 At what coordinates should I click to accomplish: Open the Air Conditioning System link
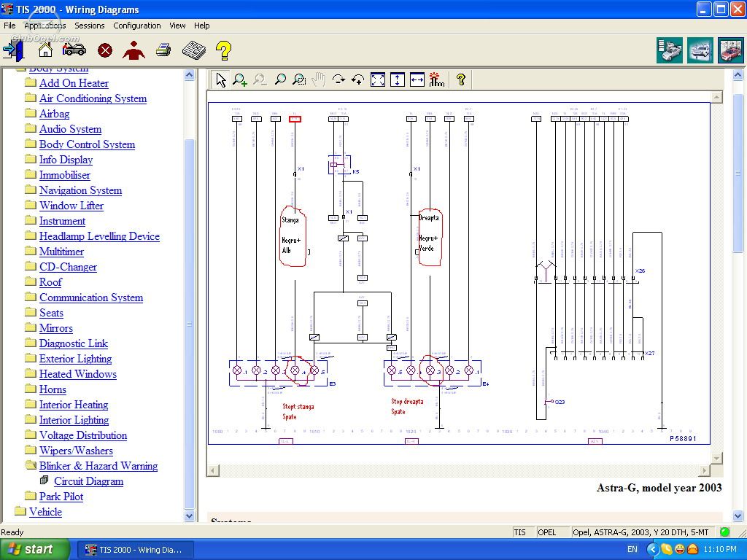tap(93, 98)
